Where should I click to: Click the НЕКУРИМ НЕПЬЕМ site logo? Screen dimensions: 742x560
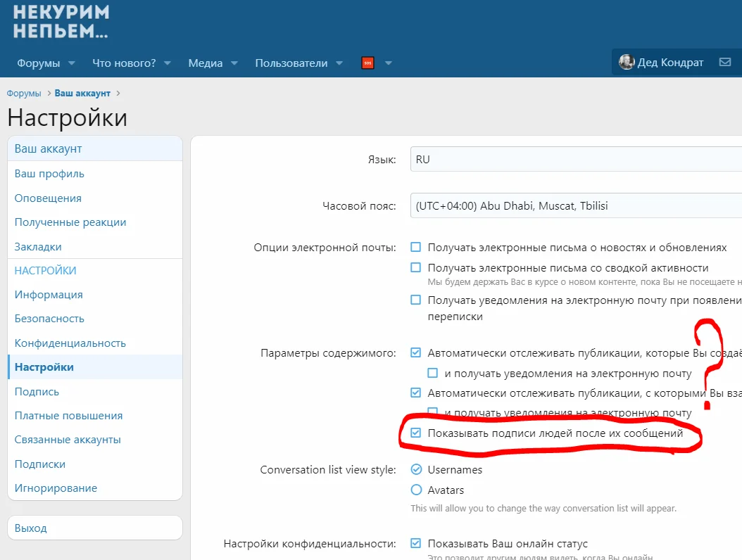(x=61, y=21)
